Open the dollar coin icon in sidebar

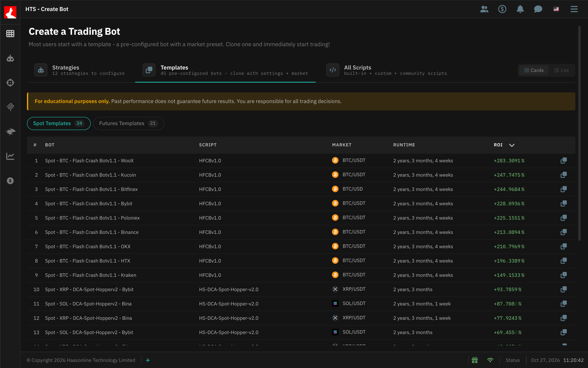click(10, 181)
